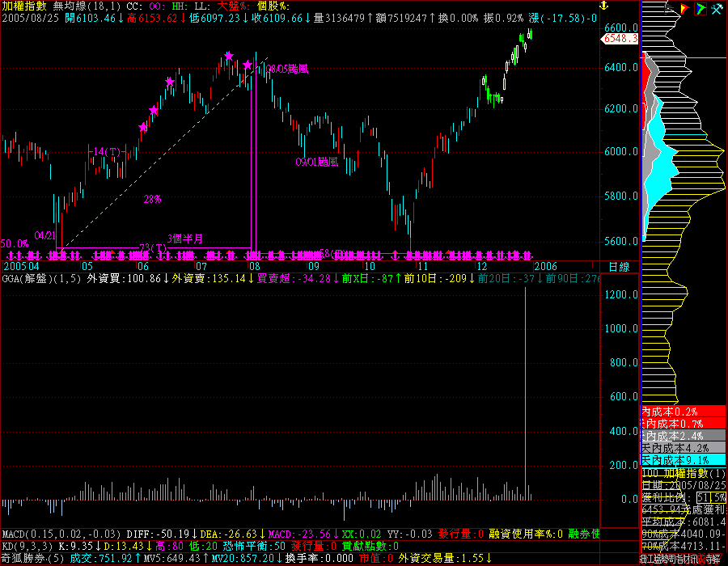The width and height of the screenshot is (728, 566).
Task: Click the 6548.3 price marker on axis
Action: tap(621, 38)
